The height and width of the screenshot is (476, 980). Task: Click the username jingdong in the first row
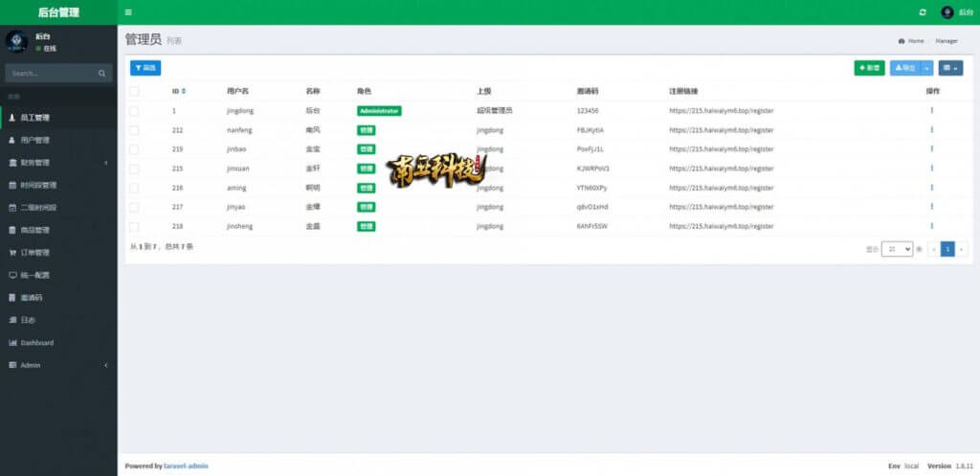(240, 111)
